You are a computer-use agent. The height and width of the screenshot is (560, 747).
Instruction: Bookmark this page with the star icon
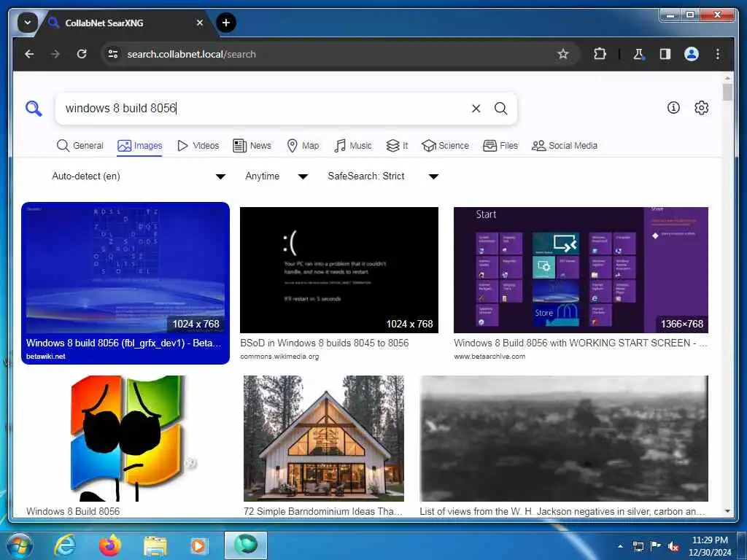(563, 54)
